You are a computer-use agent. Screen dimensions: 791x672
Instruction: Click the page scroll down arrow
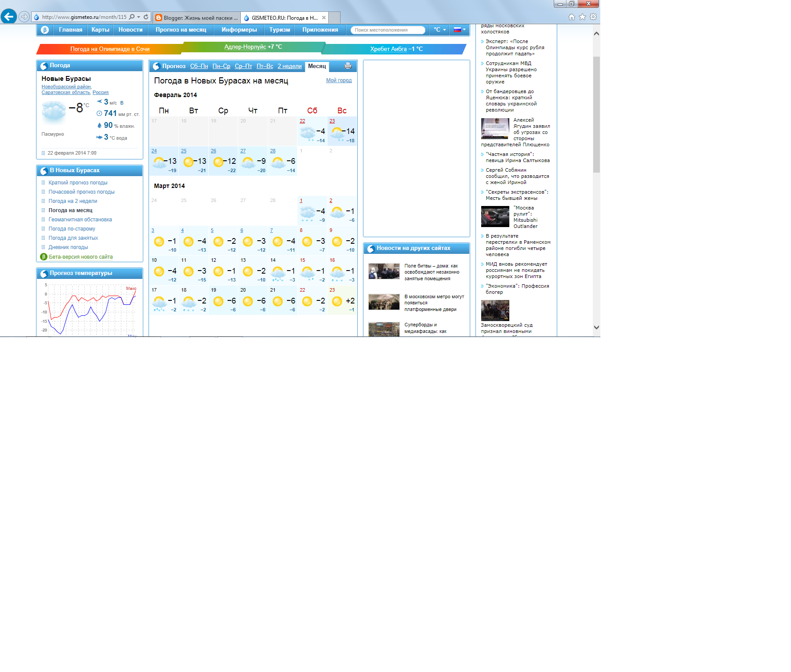point(596,327)
